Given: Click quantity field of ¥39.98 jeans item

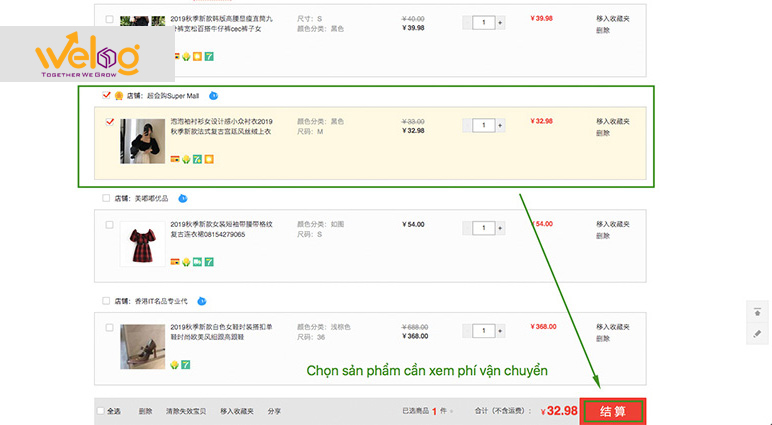Looking at the screenshot, I should pos(483,23).
